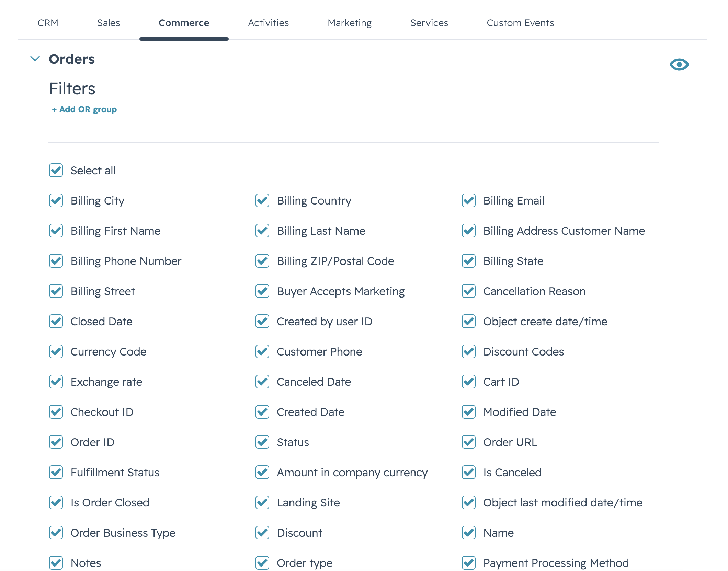Viewport: 728px width, 571px height.
Task: Collapse the Orders section chevron
Action: 35,59
